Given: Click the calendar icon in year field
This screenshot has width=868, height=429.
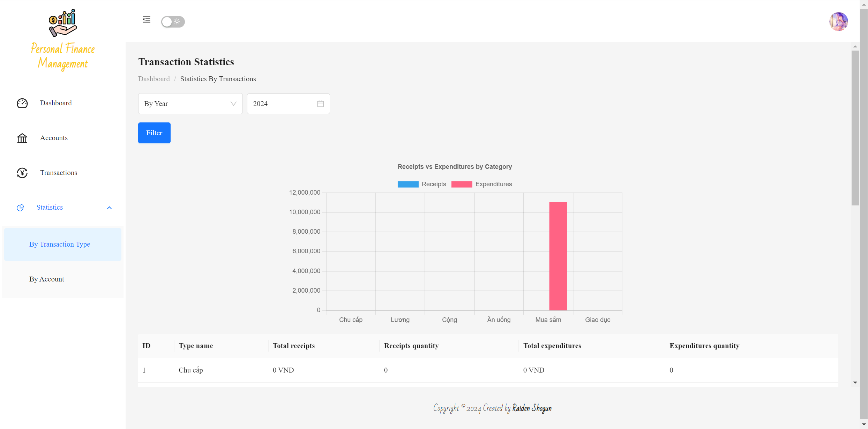Looking at the screenshot, I should tap(320, 104).
